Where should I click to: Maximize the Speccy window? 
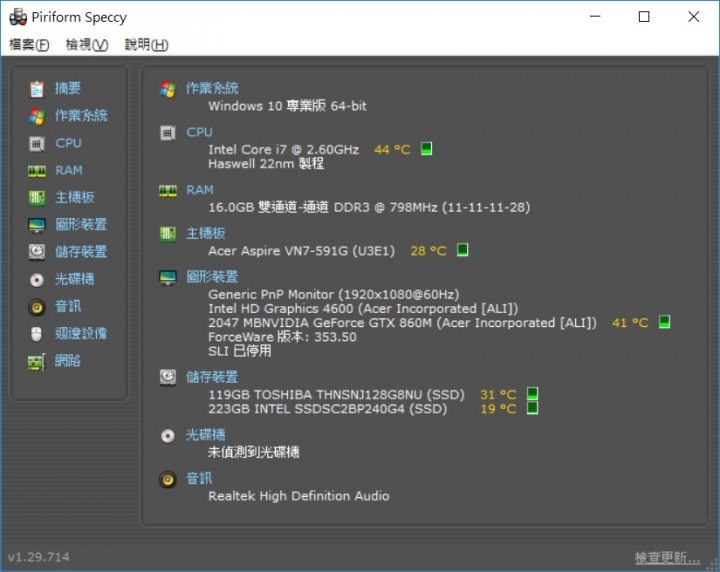644,17
